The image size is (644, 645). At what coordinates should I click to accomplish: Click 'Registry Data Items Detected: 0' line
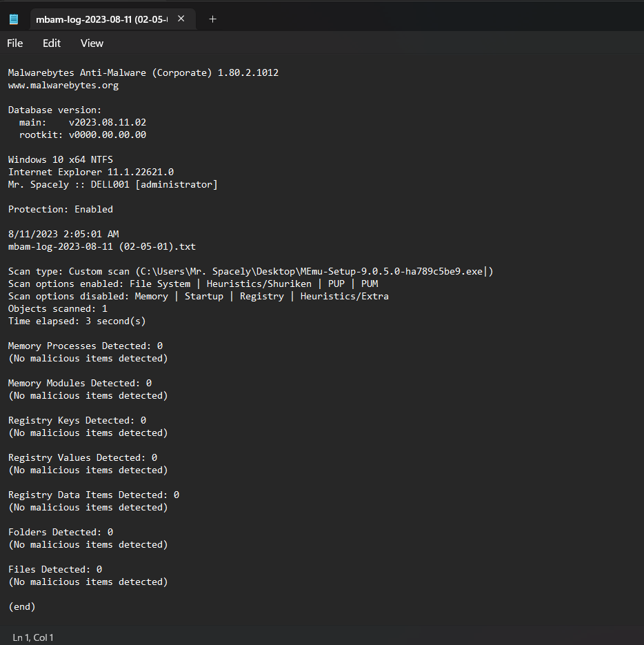click(x=94, y=495)
